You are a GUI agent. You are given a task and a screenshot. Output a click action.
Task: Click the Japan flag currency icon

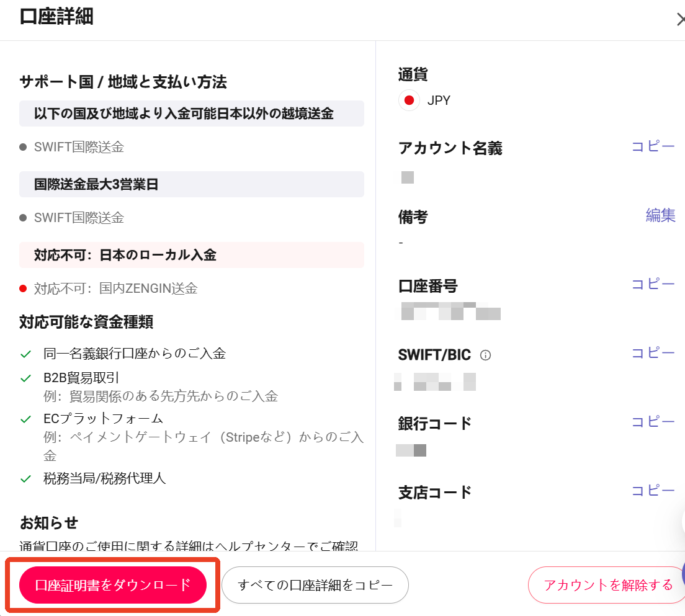pyautogui.click(x=409, y=100)
